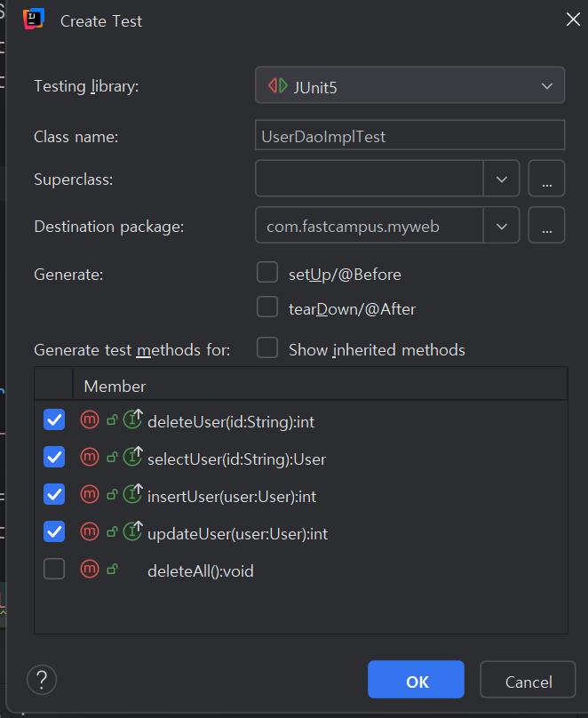Select the updateUser(user:User):int row text
588x718 pixels.
237,534
